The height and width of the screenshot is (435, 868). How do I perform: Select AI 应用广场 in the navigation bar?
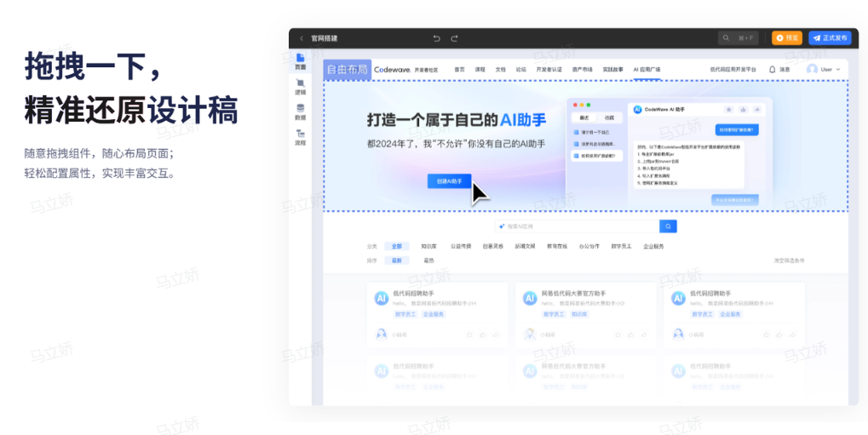pyautogui.click(x=647, y=70)
